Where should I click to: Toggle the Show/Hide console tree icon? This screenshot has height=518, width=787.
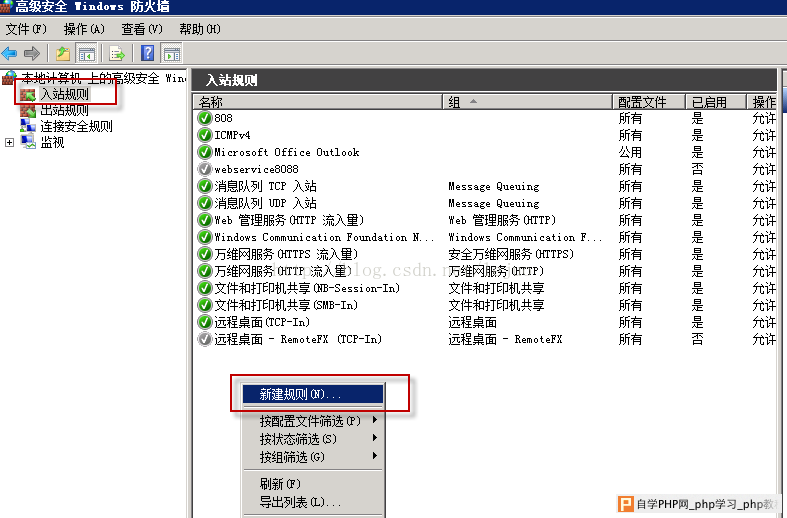86,53
